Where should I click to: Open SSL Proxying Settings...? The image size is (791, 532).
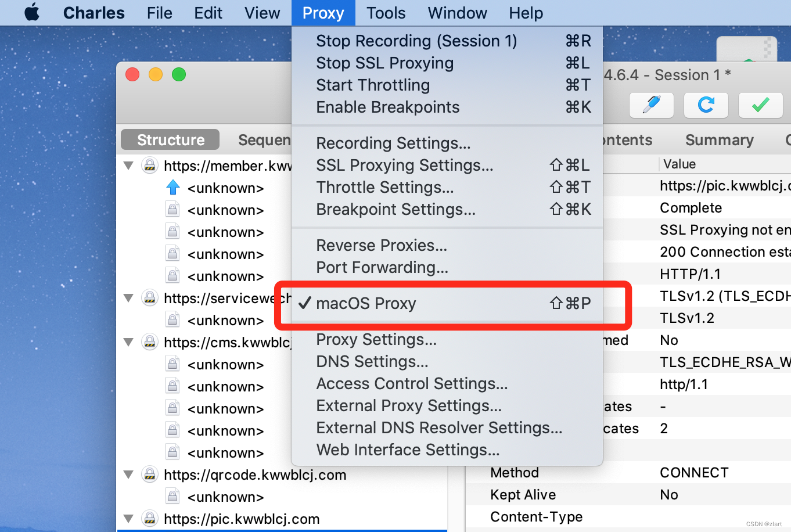(x=447, y=165)
